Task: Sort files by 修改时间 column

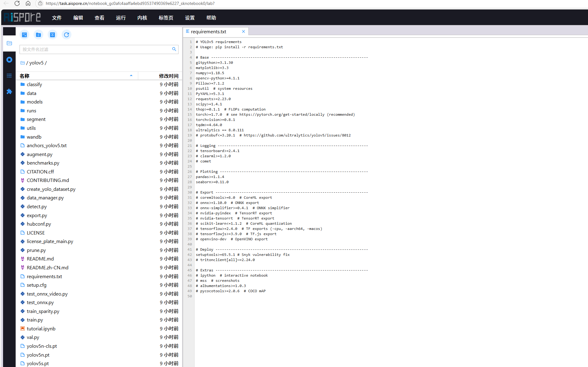Action: tap(168, 76)
